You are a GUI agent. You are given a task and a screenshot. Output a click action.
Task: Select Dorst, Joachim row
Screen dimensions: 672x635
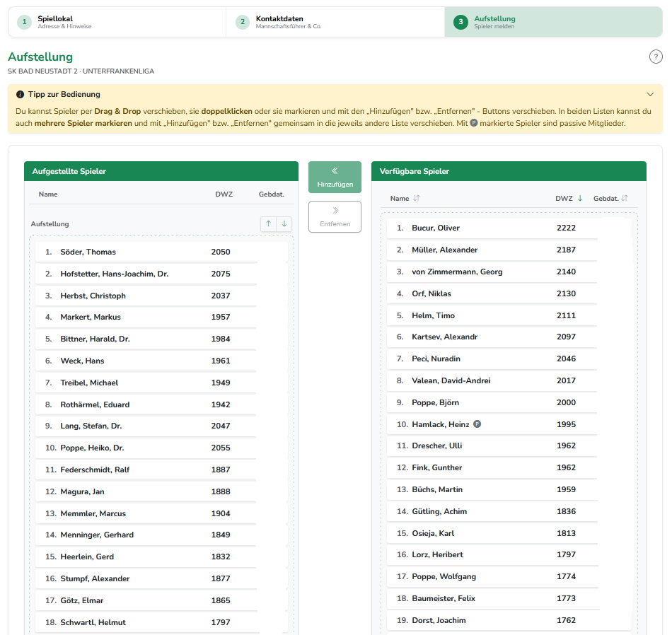click(x=509, y=620)
